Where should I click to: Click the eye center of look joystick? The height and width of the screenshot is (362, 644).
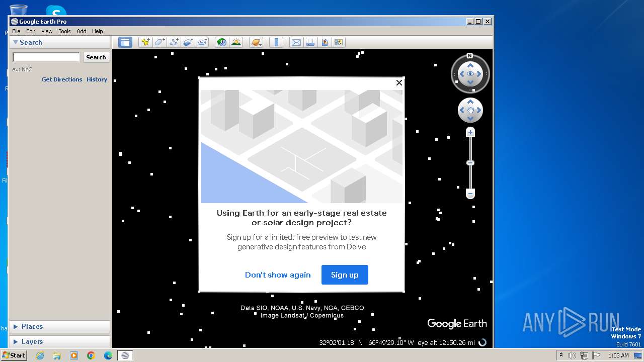point(470,74)
